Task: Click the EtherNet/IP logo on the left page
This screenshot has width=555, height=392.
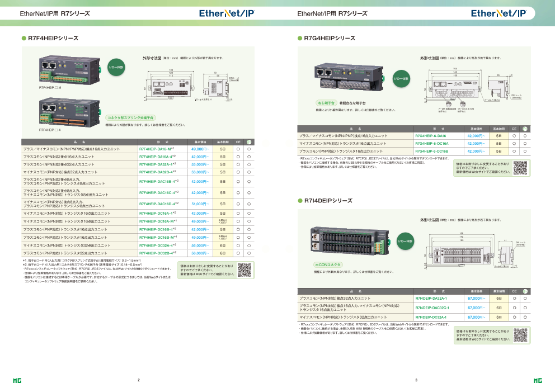Action: click(227, 13)
